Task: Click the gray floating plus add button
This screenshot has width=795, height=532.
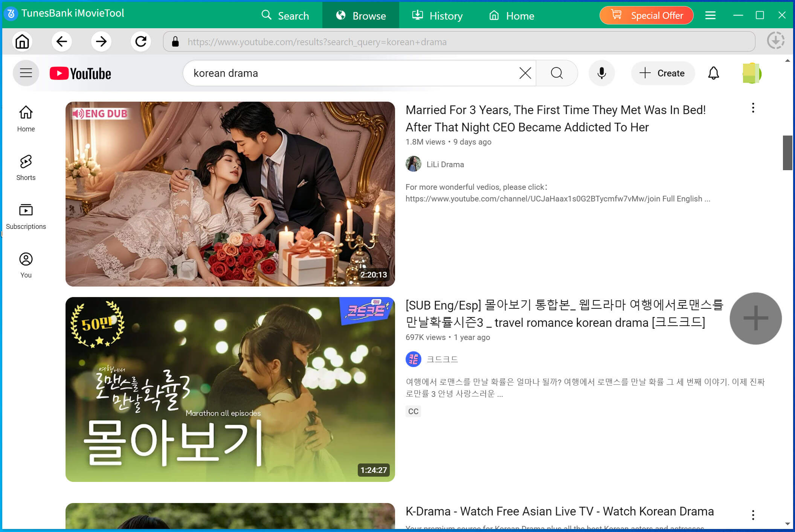Action: click(755, 319)
